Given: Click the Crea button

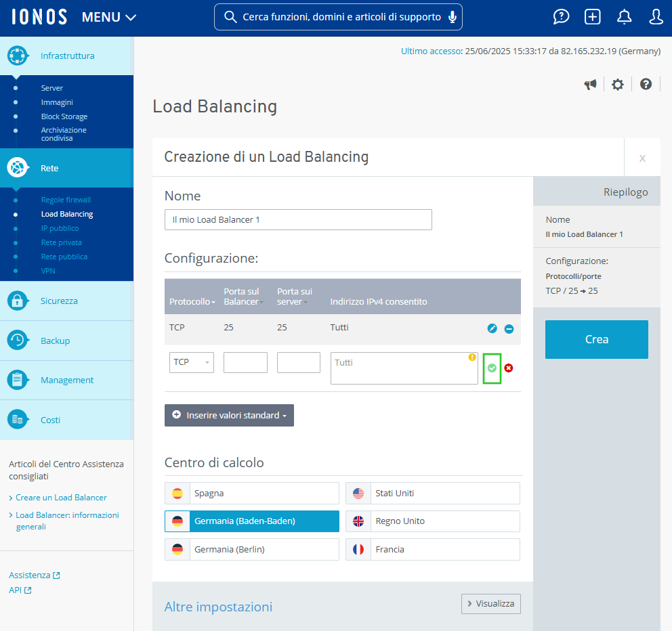Looking at the screenshot, I should [x=597, y=339].
